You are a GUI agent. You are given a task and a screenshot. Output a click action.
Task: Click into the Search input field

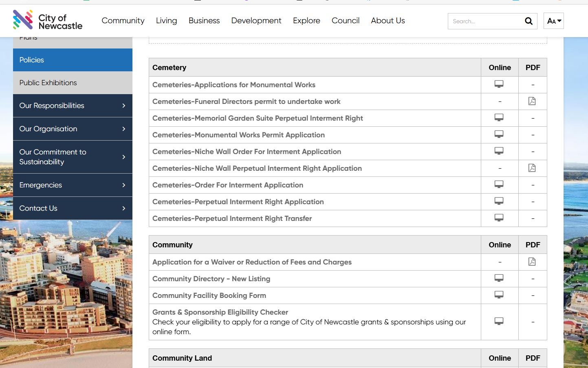click(486, 21)
